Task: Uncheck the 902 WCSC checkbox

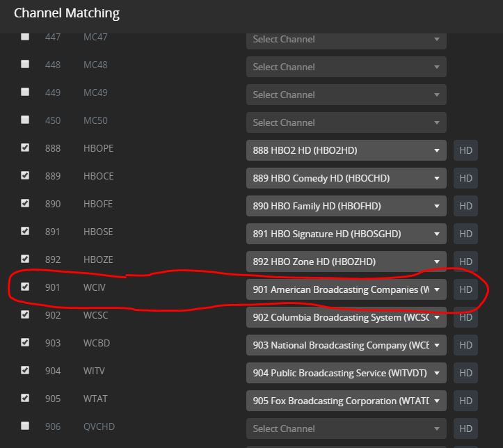Action: (25, 314)
